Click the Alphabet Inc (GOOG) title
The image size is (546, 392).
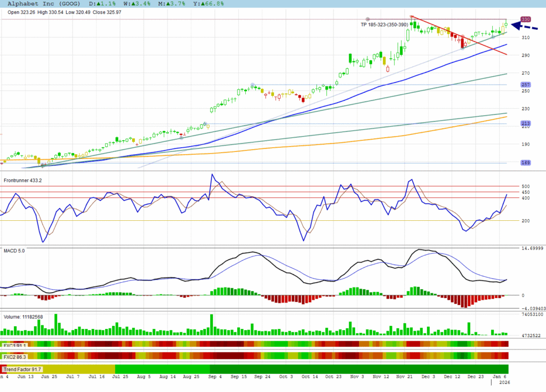44,3
